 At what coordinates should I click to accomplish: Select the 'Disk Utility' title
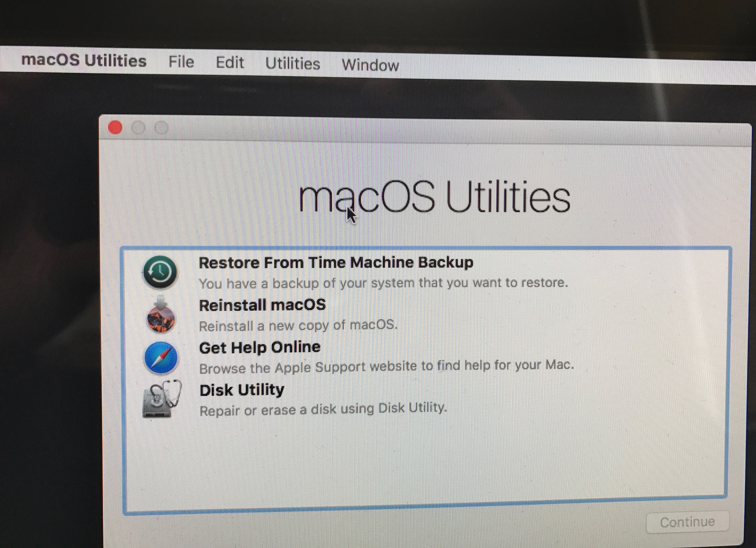(242, 390)
